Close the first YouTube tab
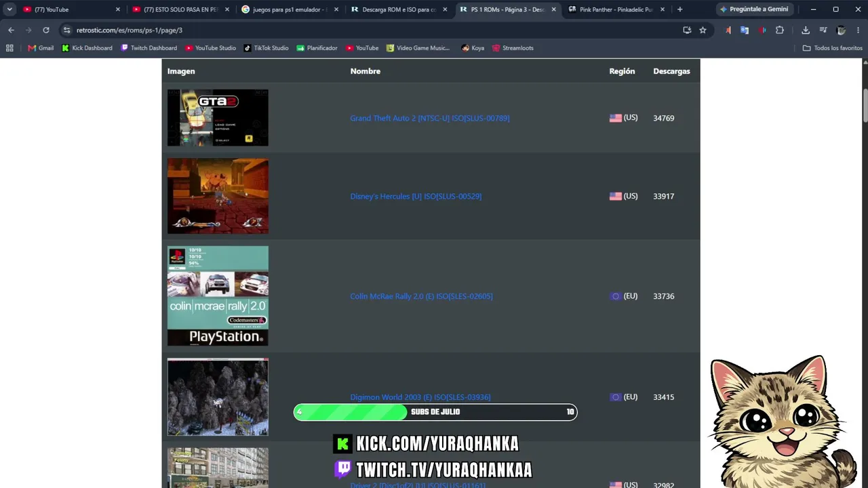The width and height of the screenshot is (868, 488). point(117,9)
